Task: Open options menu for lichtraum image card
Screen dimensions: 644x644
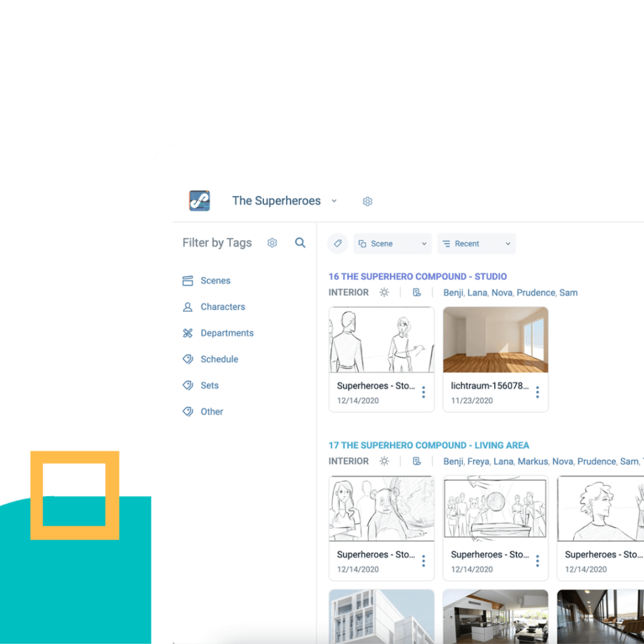Action: [537, 392]
